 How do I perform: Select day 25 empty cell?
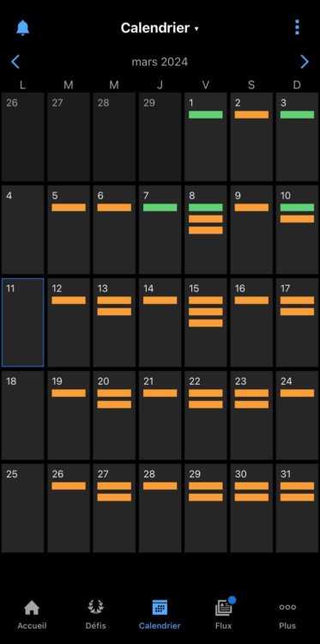(x=22, y=508)
